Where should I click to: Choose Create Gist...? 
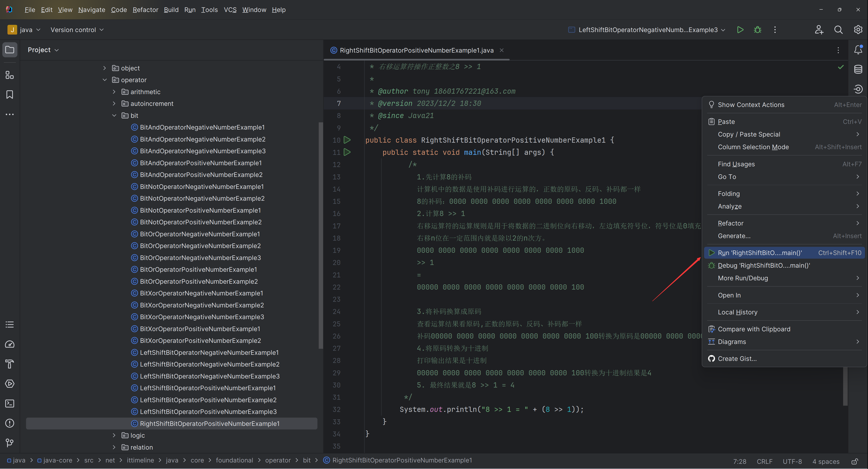(785, 359)
